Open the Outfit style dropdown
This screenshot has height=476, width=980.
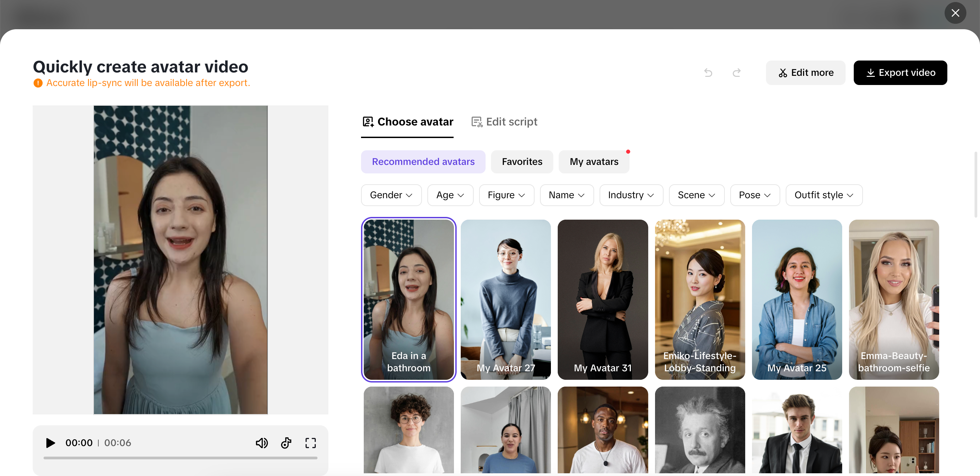coord(823,195)
